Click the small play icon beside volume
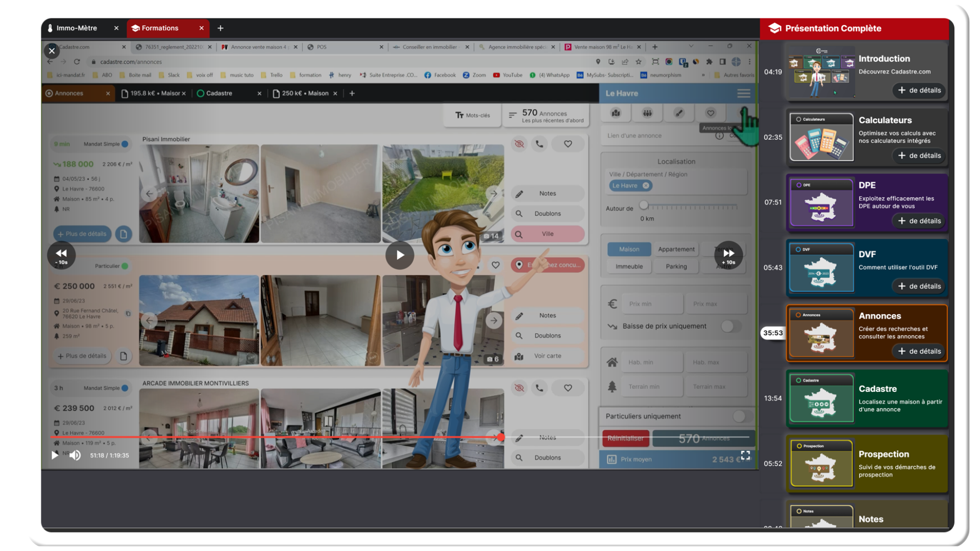Screen dimensions: 980x551 pos(55,455)
